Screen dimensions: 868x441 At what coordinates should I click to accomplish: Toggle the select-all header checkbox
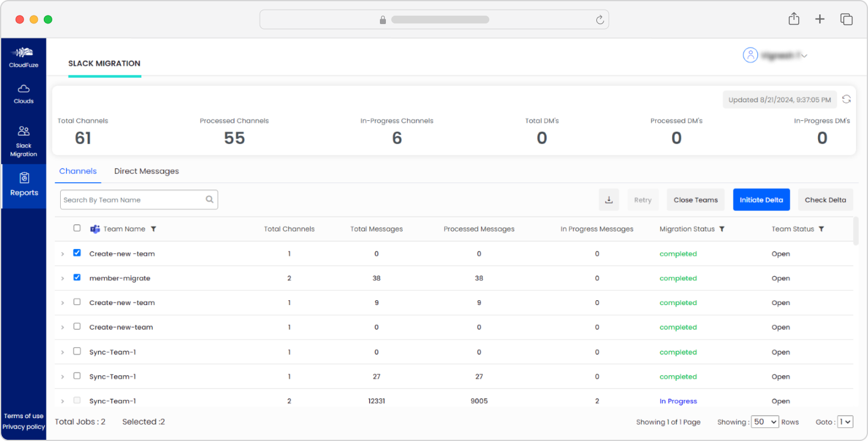tap(77, 228)
